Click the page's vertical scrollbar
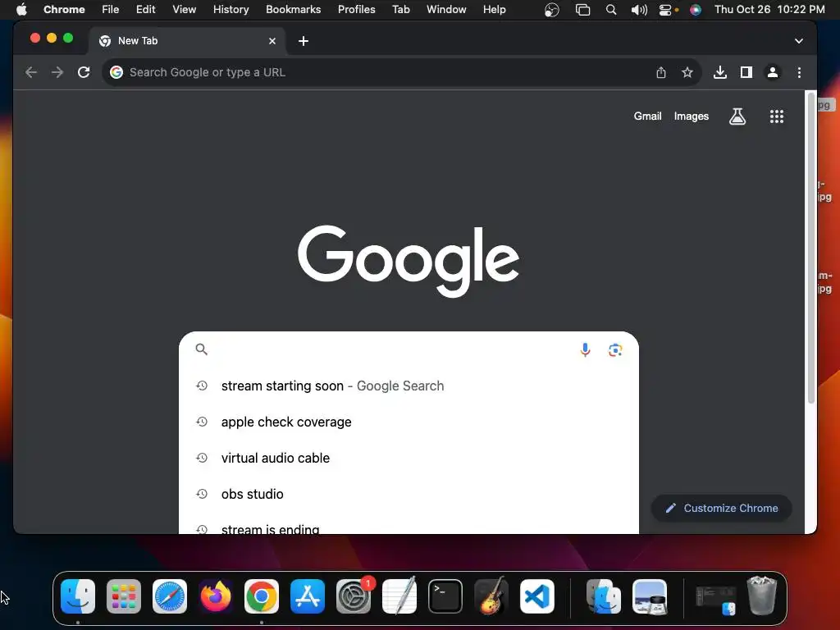 [x=810, y=248]
